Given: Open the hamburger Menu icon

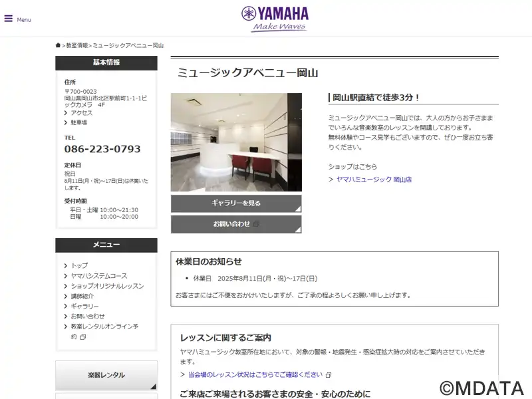Looking at the screenshot, I should 9,19.
